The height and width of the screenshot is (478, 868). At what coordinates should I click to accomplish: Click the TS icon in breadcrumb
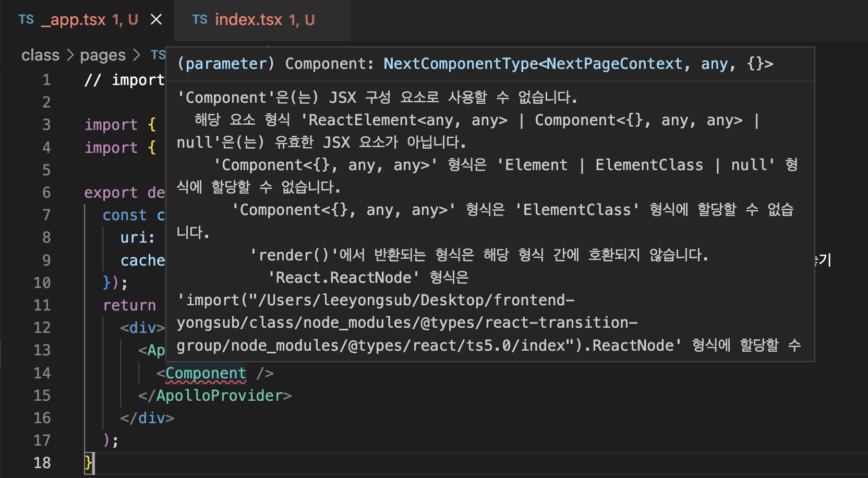coord(158,55)
